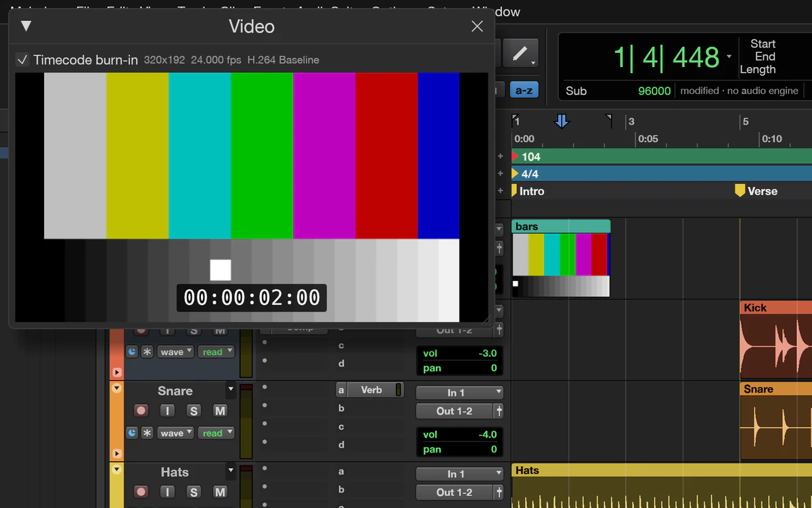
Task: Click the Snare track freeze asterisk icon
Action: [147, 433]
